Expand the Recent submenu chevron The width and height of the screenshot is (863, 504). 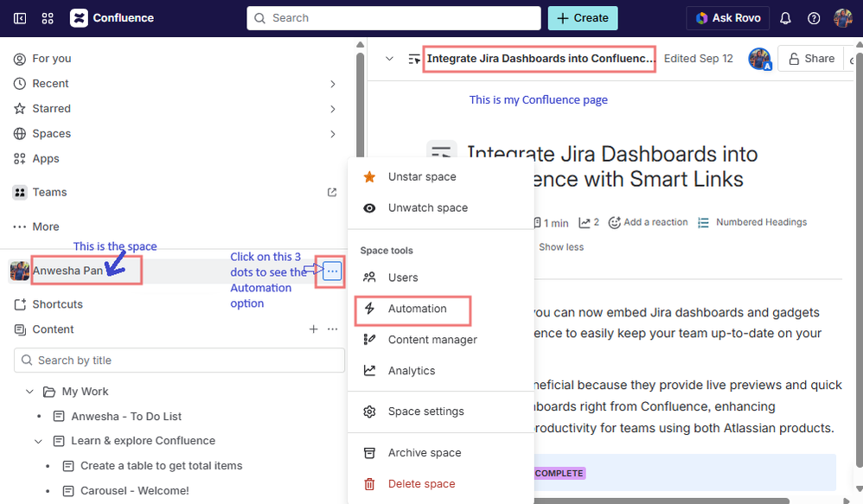332,84
